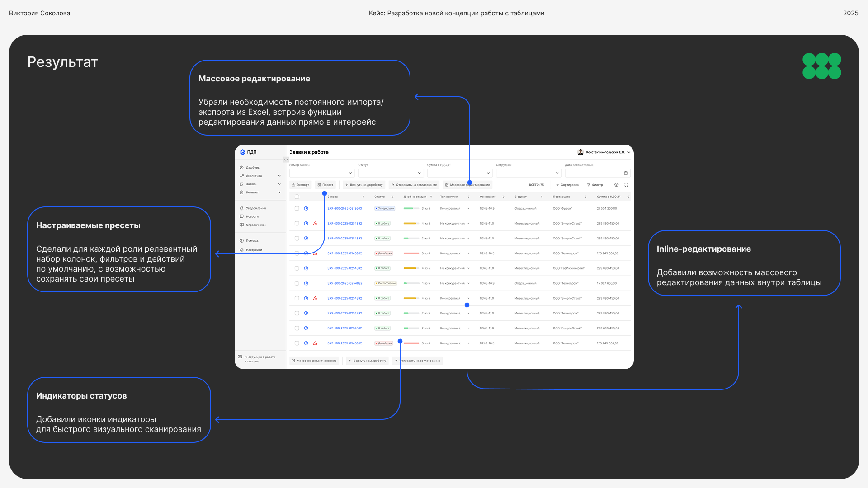The height and width of the screenshot is (488, 868).
Task: Click the fullscreen expand icon
Action: tap(627, 185)
